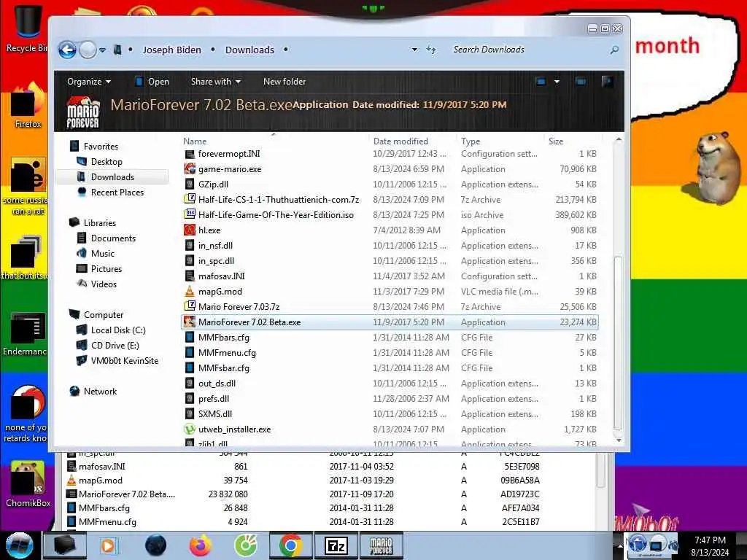
Task: Switch to Mario Forever taskbar button
Action: pyautogui.click(x=381, y=545)
